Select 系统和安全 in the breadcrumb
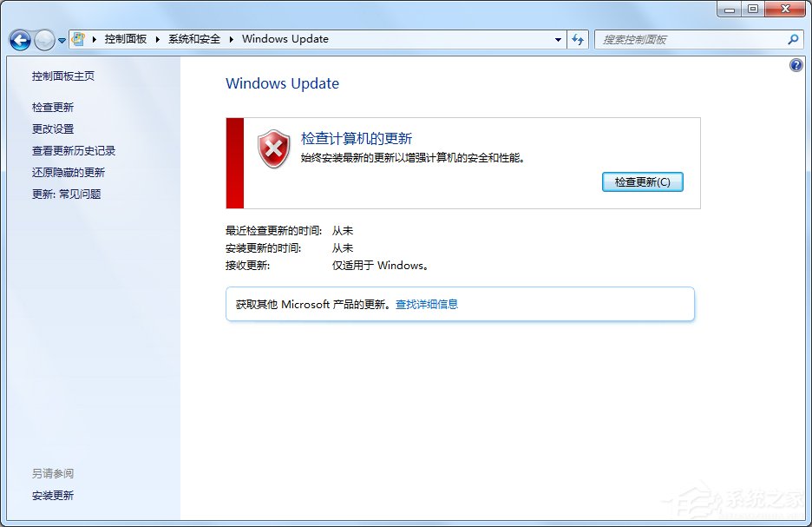This screenshot has width=812, height=527. pyautogui.click(x=195, y=39)
